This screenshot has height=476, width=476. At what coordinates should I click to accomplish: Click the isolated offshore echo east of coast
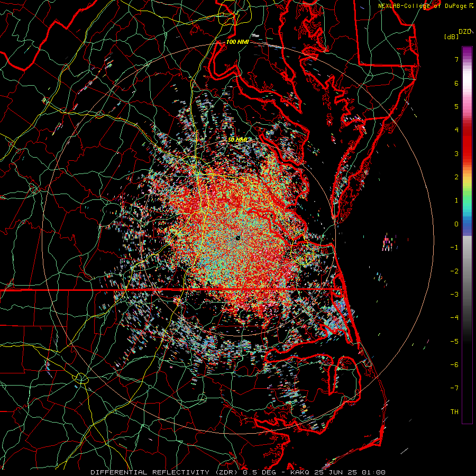point(388,243)
